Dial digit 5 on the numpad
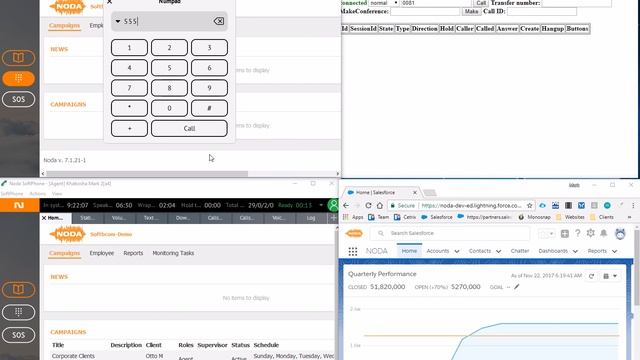 pos(169,68)
